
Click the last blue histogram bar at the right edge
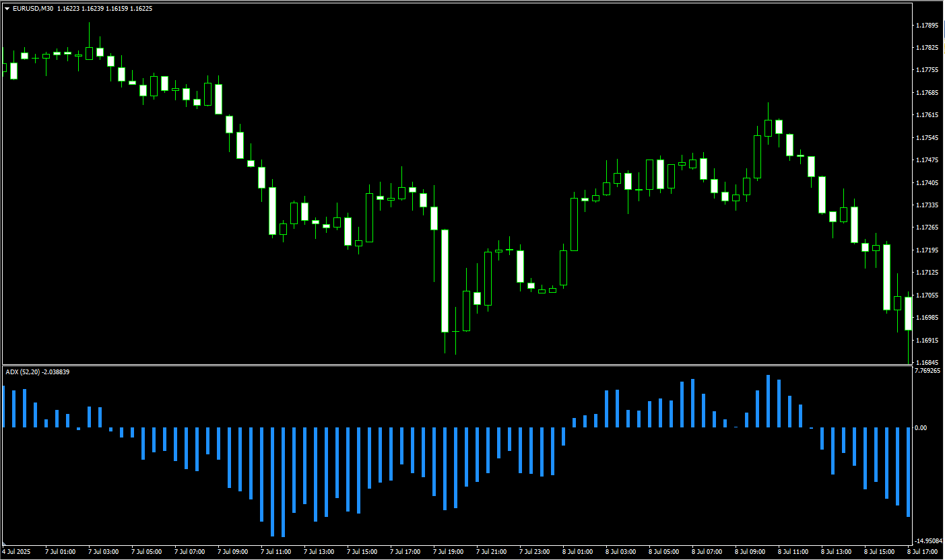[908, 472]
